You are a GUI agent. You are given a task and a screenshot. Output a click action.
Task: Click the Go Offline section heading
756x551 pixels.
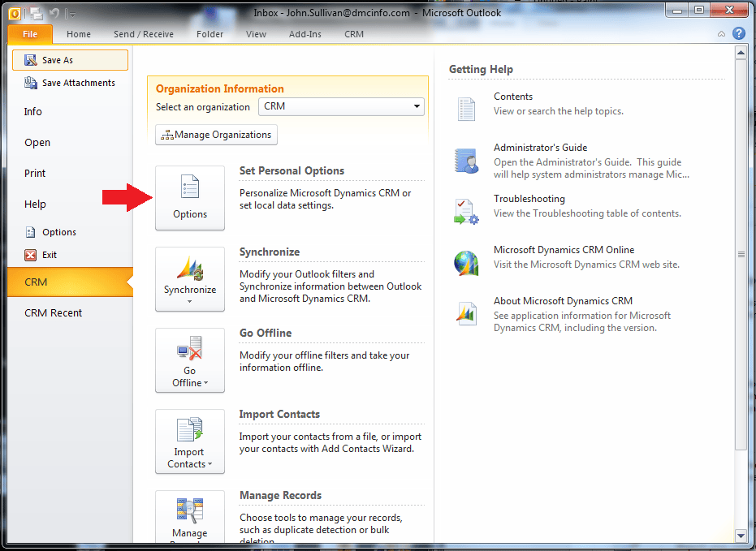(266, 333)
